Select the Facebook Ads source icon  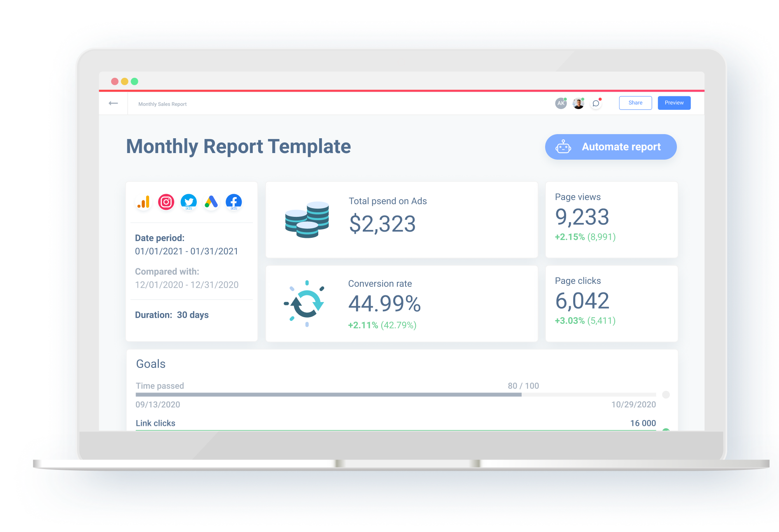(x=233, y=202)
